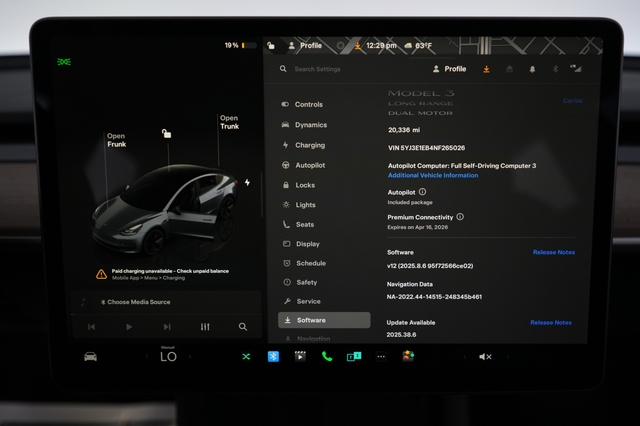Open notifications bell icon
Screen dimensions: 640x426
pos(532,69)
